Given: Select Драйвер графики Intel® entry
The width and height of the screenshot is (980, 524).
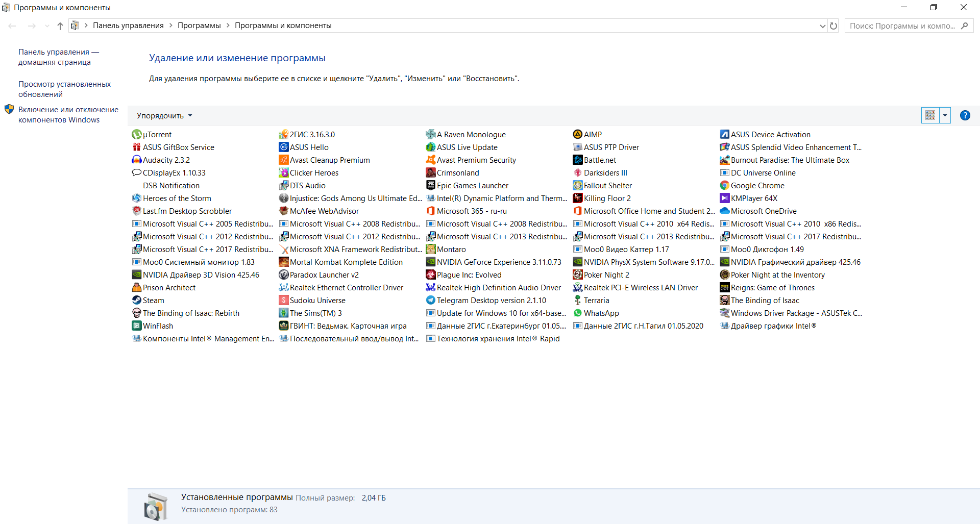Looking at the screenshot, I should coord(768,326).
